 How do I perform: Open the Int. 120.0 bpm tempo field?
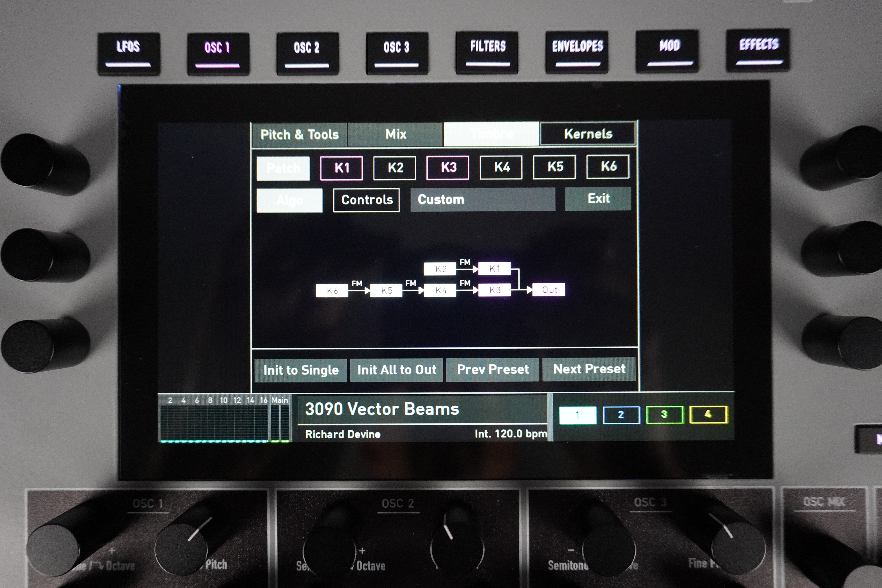click(510, 434)
